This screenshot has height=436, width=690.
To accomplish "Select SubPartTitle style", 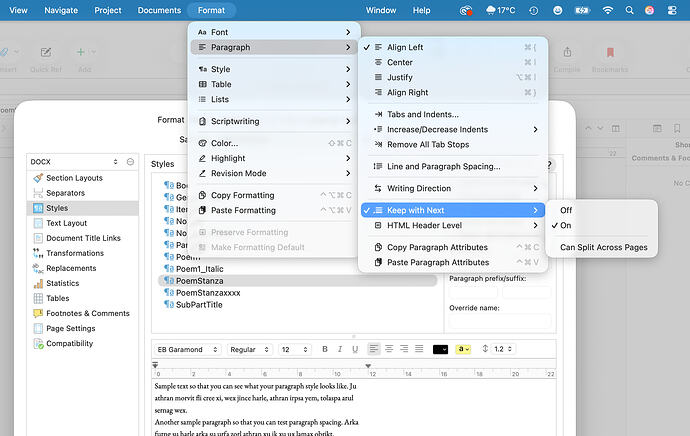I will pos(297,304).
